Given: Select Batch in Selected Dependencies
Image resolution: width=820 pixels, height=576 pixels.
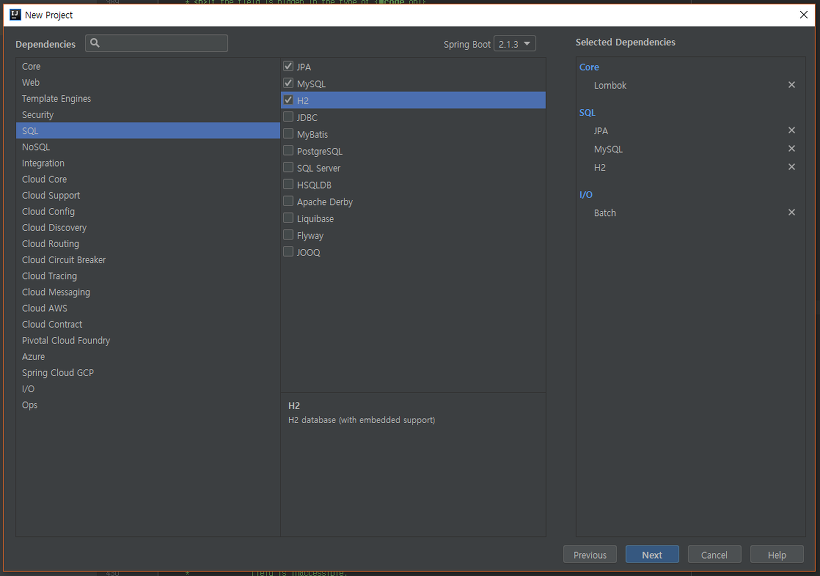Looking at the screenshot, I should pyautogui.click(x=605, y=213).
